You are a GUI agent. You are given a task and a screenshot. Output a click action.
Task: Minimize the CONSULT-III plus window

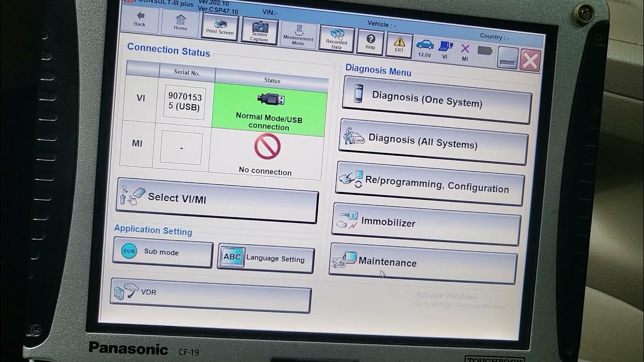click(508, 57)
